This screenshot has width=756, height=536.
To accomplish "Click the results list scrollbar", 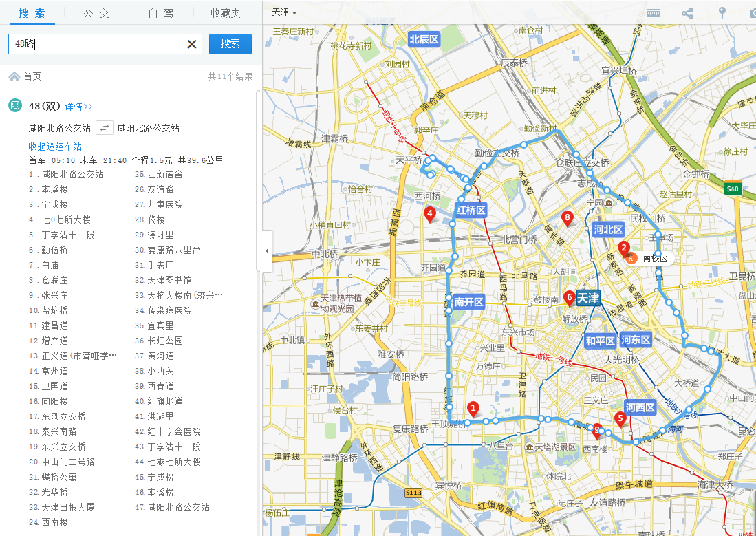I will pyautogui.click(x=259, y=181).
